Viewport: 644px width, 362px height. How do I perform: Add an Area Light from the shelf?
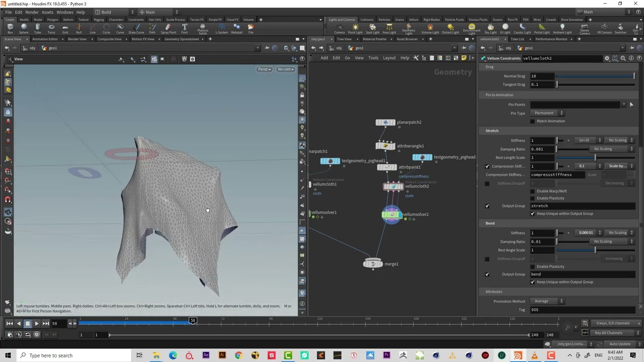tap(389, 29)
